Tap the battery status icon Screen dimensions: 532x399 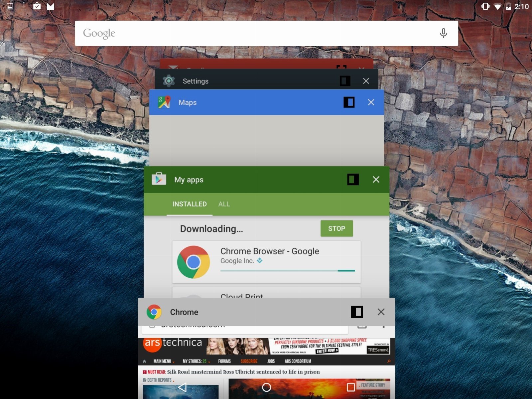point(508,7)
